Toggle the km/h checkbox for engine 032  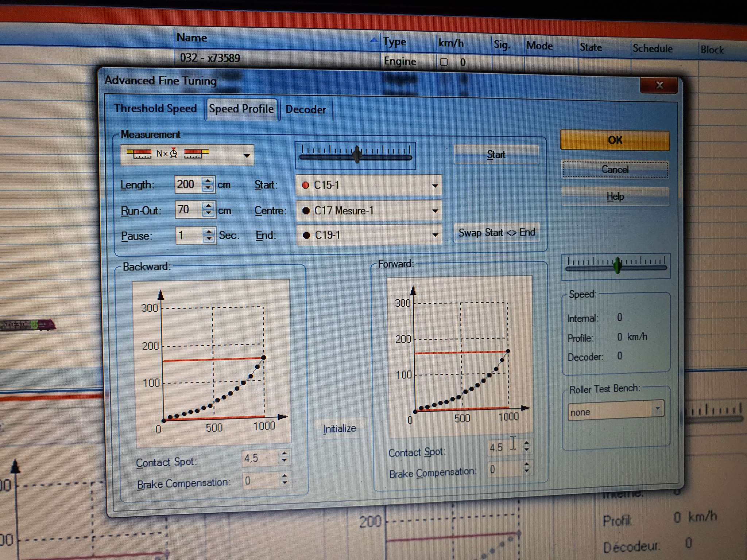[444, 62]
